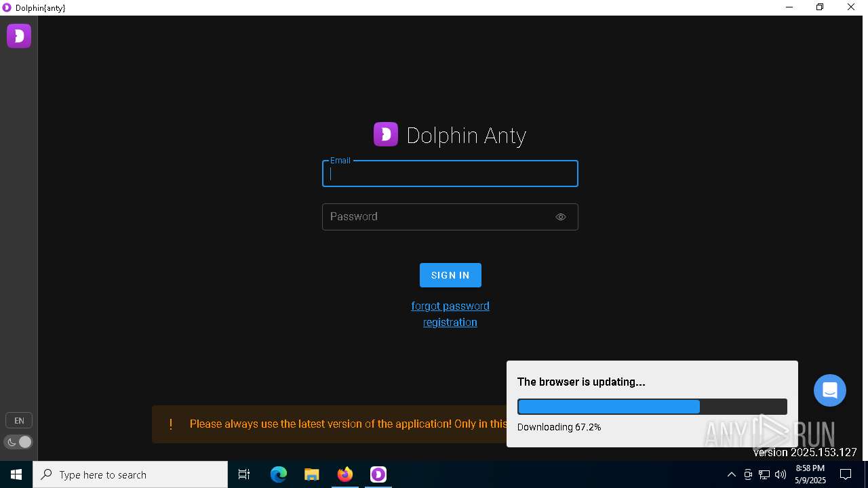Click the volume speaker tray icon

[x=781, y=474]
